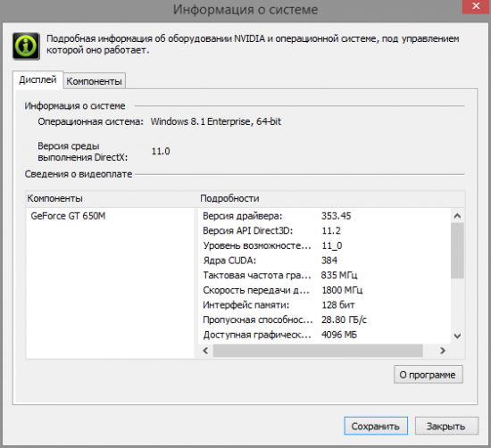Select the Дисплей tab

[37, 79]
